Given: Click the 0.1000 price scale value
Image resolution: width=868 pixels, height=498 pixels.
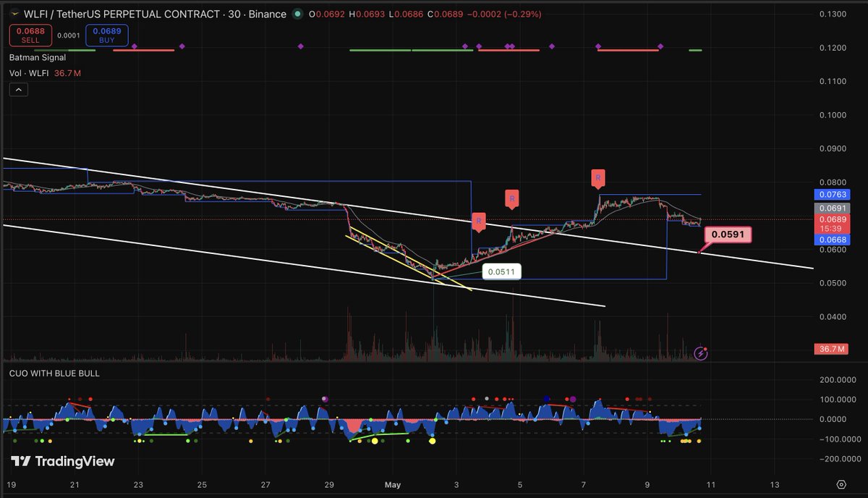Looking at the screenshot, I should pos(834,115).
